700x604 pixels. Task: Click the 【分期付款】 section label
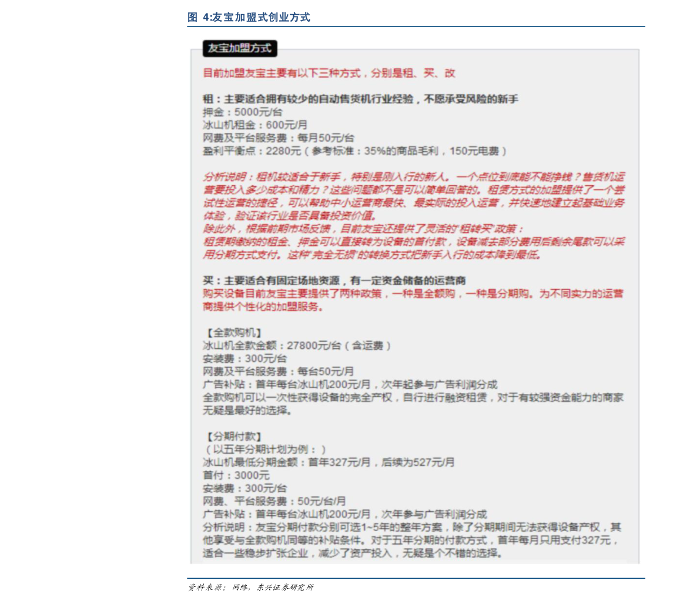233,436
